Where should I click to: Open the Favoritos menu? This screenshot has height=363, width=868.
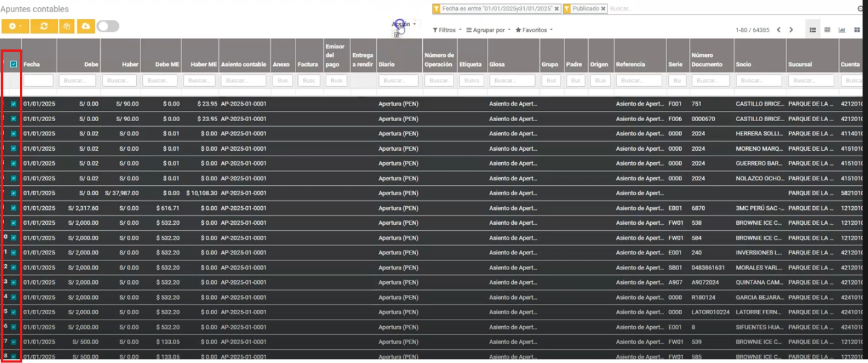(534, 30)
